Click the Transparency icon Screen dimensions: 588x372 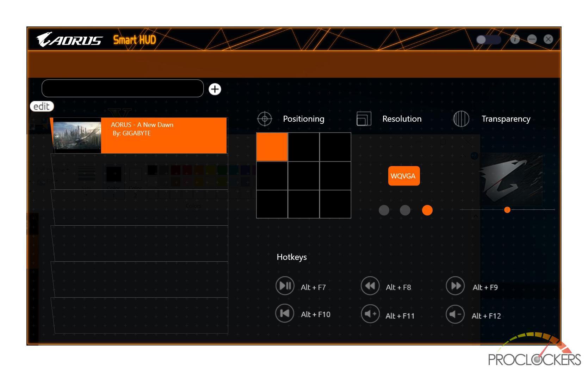461,119
